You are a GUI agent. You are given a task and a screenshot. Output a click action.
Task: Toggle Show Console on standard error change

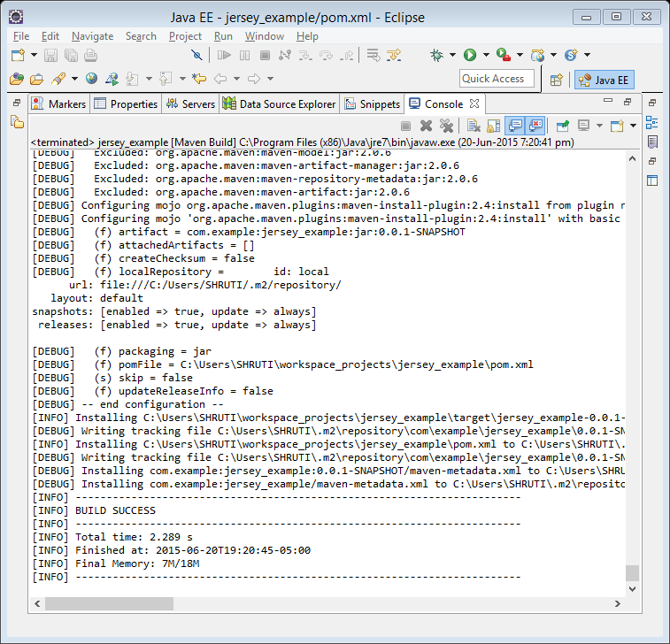coord(535,126)
